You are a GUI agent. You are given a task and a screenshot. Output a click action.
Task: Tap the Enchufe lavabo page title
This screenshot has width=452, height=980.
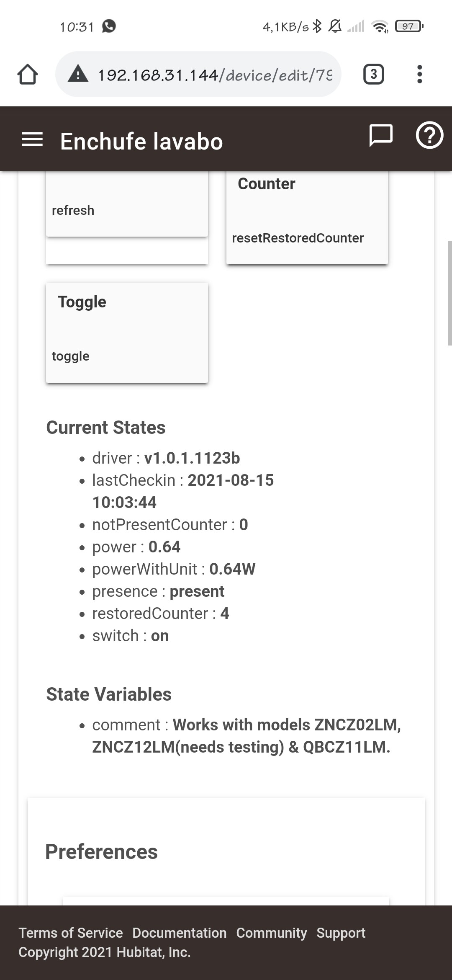pyautogui.click(x=141, y=141)
